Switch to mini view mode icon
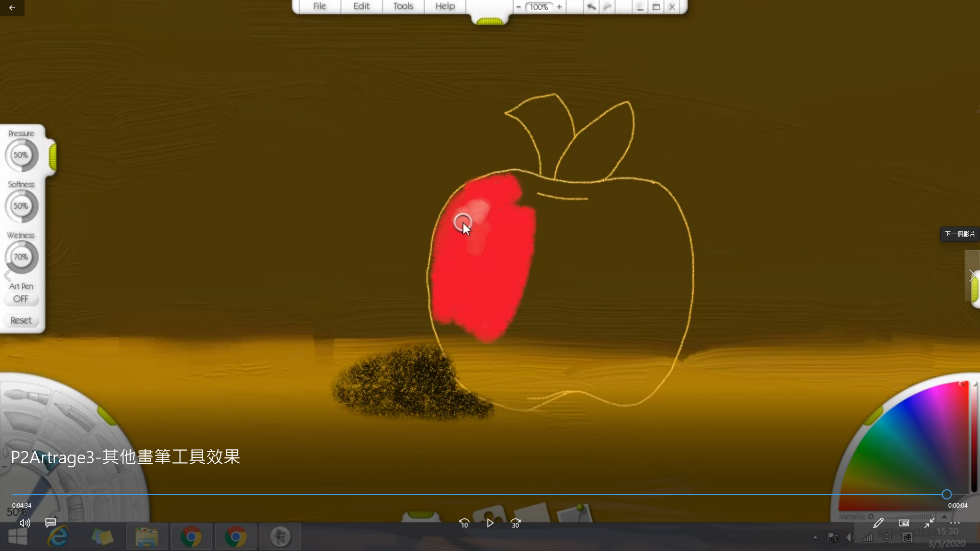 tap(904, 523)
